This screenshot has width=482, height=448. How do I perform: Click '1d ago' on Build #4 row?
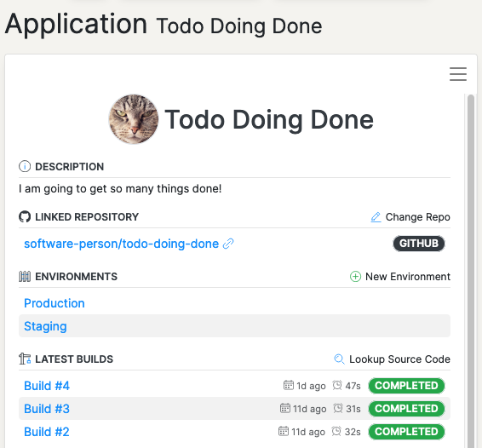point(311,386)
